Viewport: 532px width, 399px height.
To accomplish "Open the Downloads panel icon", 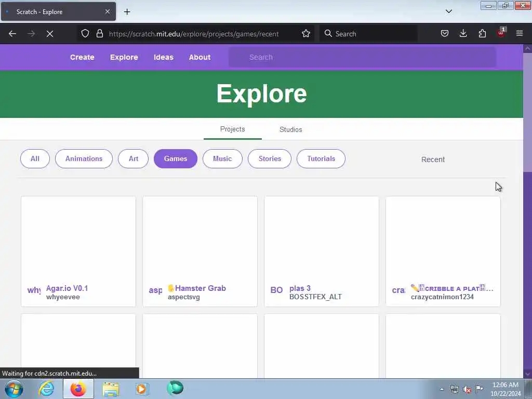I will pos(463,33).
